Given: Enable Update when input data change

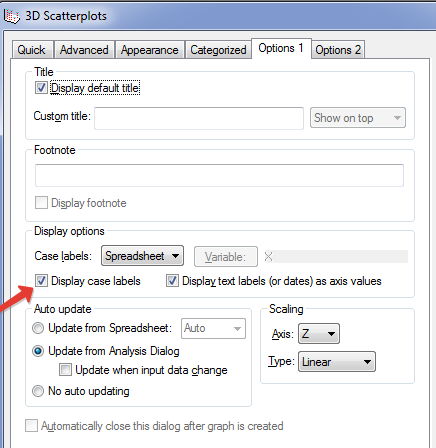Looking at the screenshot, I should click(x=65, y=370).
